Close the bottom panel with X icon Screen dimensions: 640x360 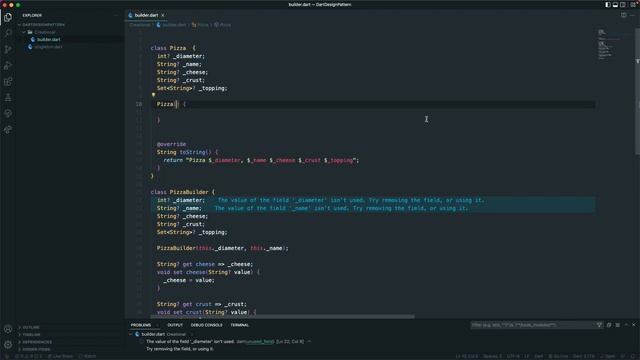click(x=634, y=325)
